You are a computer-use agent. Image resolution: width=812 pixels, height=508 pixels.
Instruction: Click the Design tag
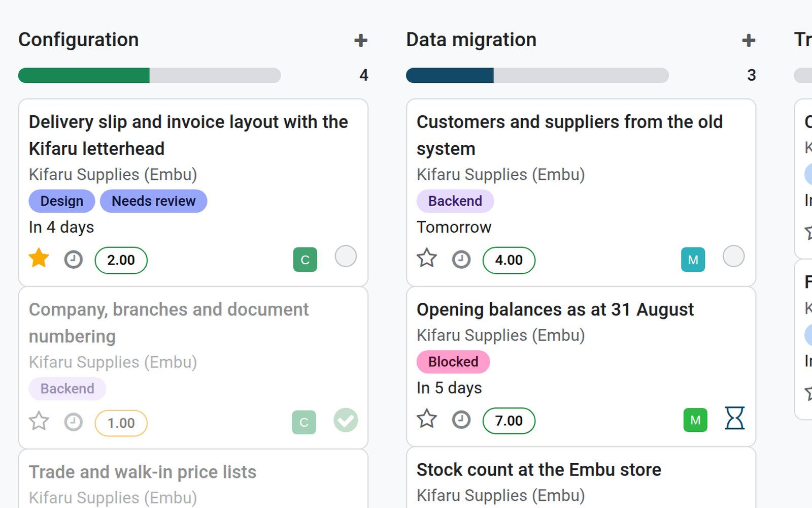click(x=62, y=201)
